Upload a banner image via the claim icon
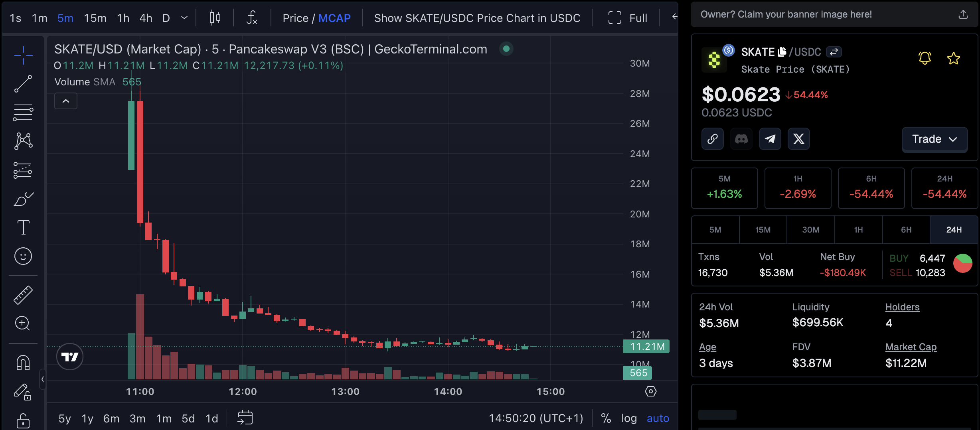Screen dimensions: 980x430 [x=963, y=14]
